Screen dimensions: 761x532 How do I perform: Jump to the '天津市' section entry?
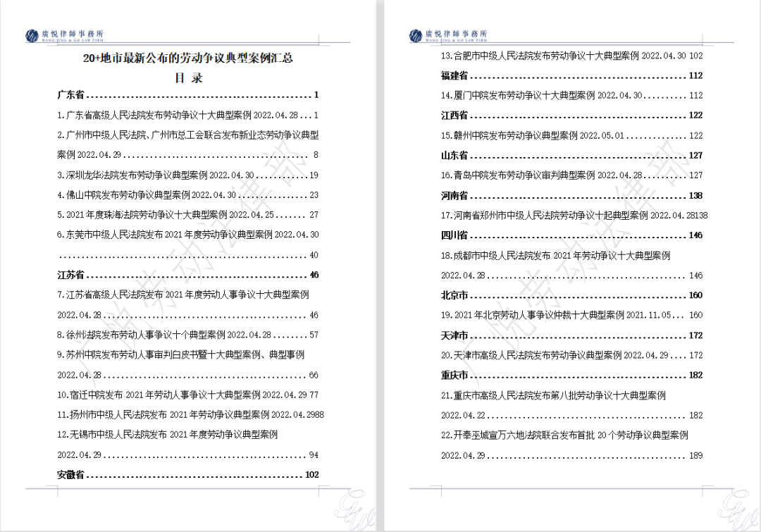click(x=571, y=335)
